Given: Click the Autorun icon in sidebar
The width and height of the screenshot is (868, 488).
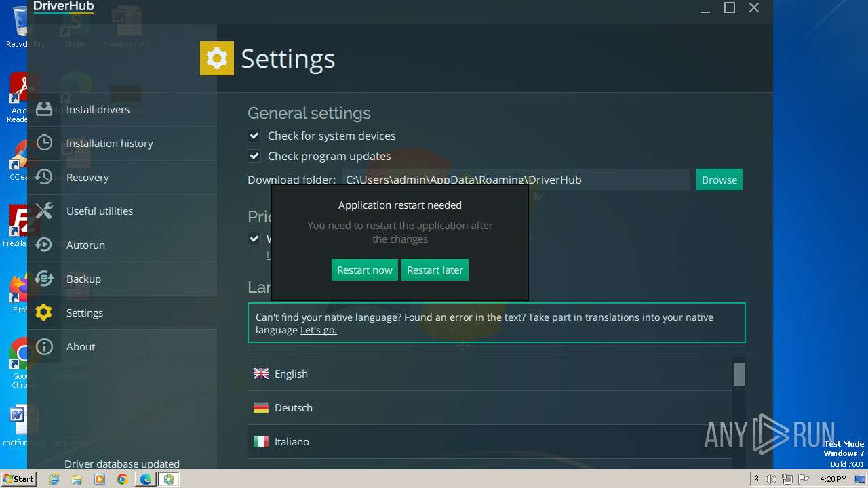Looking at the screenshot, I should tap(44, 245).
